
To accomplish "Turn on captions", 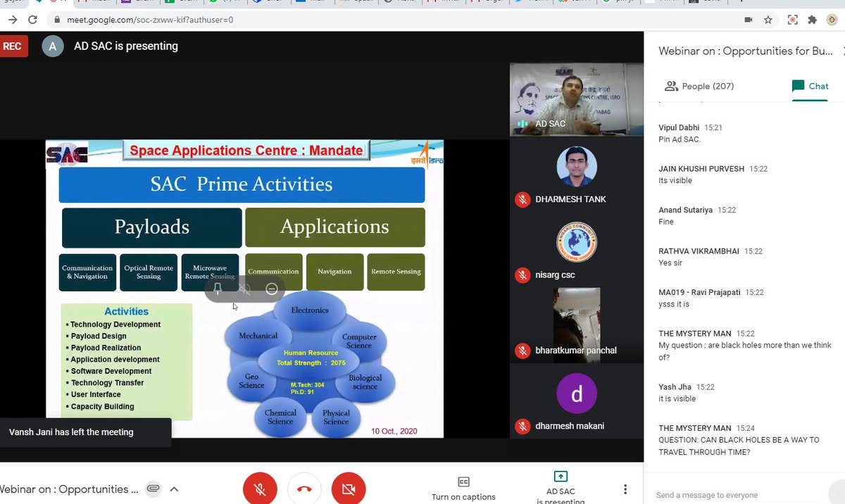I will click(463, 489).
